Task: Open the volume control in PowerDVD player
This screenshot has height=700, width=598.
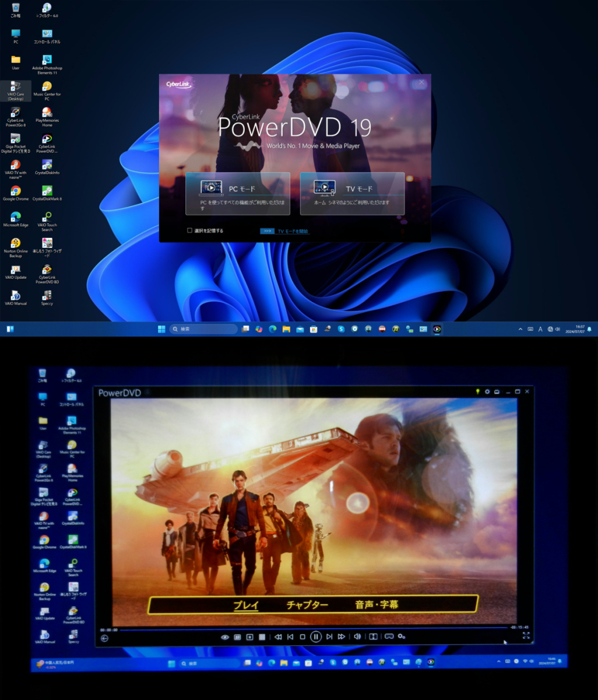Action: click(358, 636)
